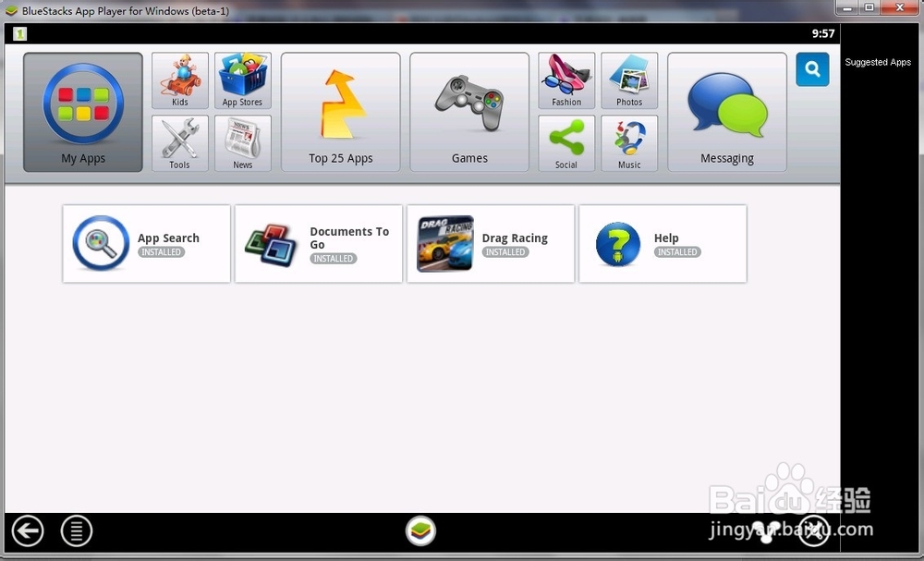The height and width of the screenshot is (561, 924).
Task: Click the blue search magnifier button
Action: pyautogui.click(x=812, y=69)
